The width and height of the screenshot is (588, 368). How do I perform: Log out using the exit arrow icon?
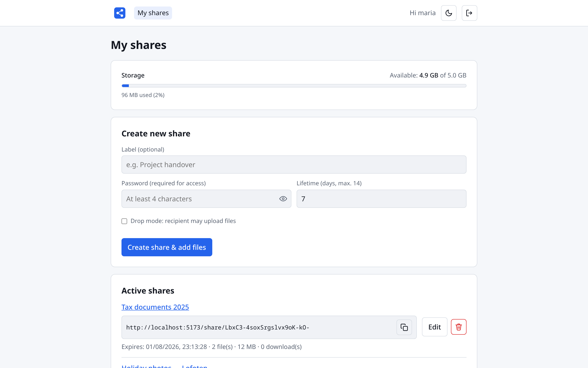pos(469,13)
